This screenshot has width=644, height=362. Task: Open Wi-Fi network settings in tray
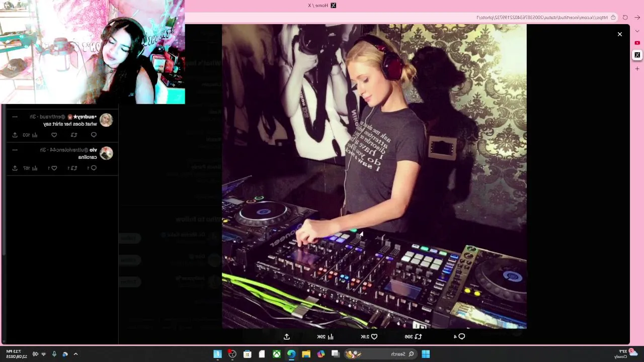[x=44, y=354]
